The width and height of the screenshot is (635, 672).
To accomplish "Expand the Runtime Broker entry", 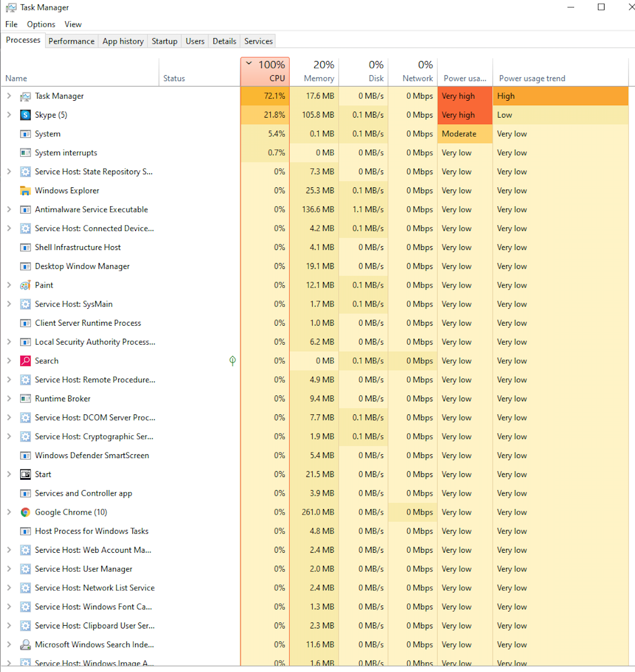I will 9,399.
